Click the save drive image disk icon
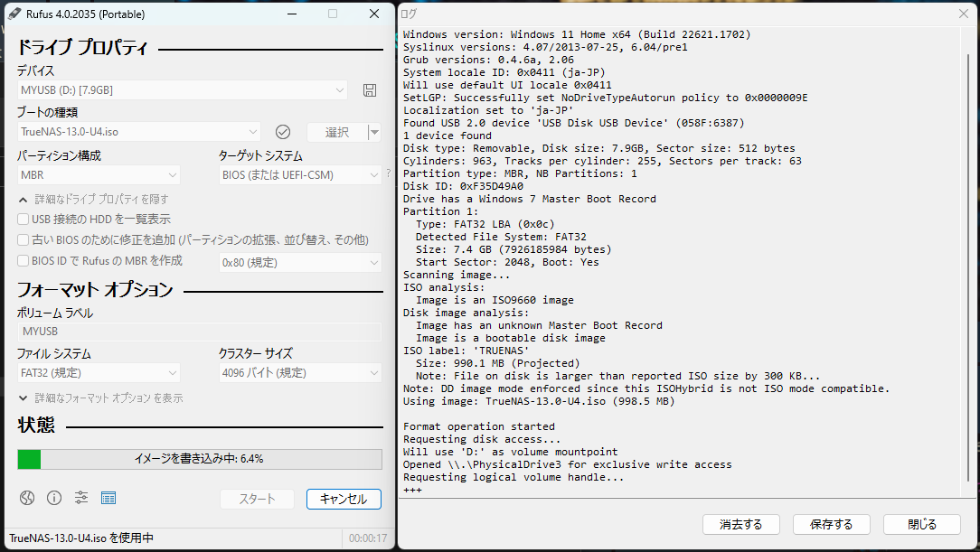This screenshot has height=552, width=980. pos(370,90)
